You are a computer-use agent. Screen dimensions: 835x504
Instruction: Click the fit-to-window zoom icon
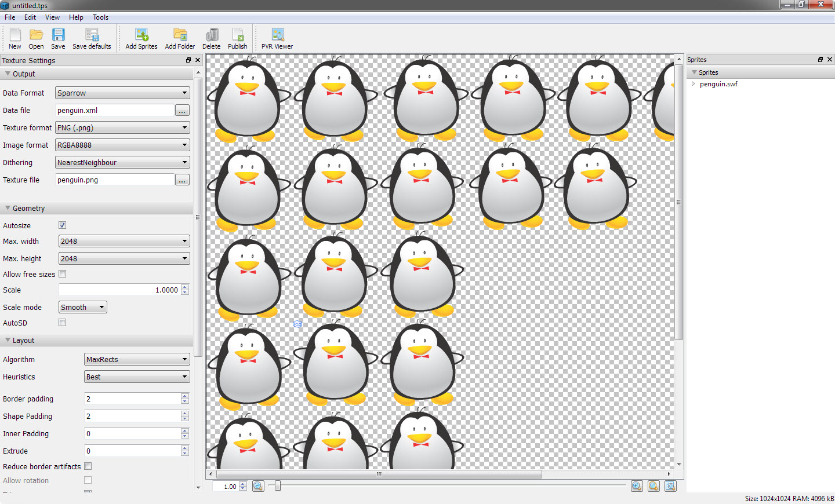click(670, 486)
